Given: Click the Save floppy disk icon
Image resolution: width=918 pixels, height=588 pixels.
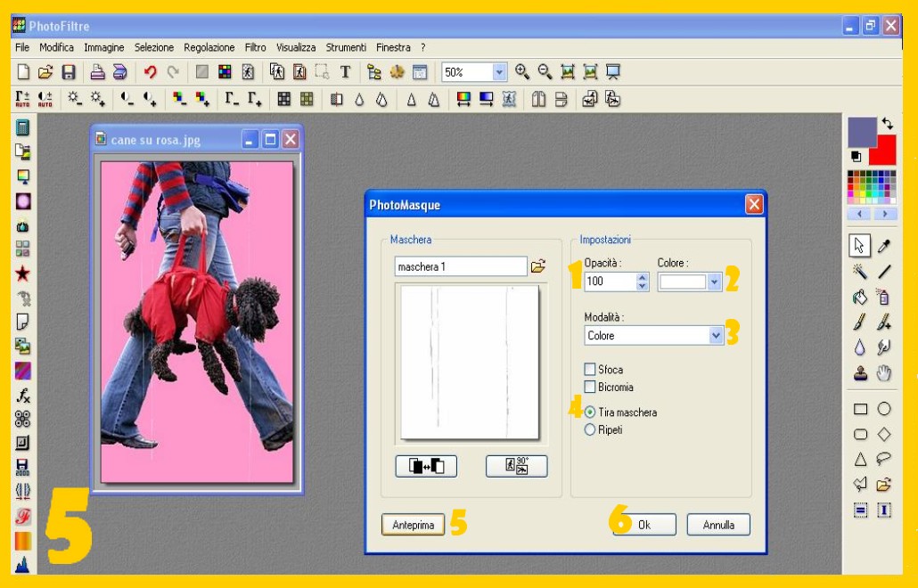Looking at the screenshot, I should click(69, 72).
